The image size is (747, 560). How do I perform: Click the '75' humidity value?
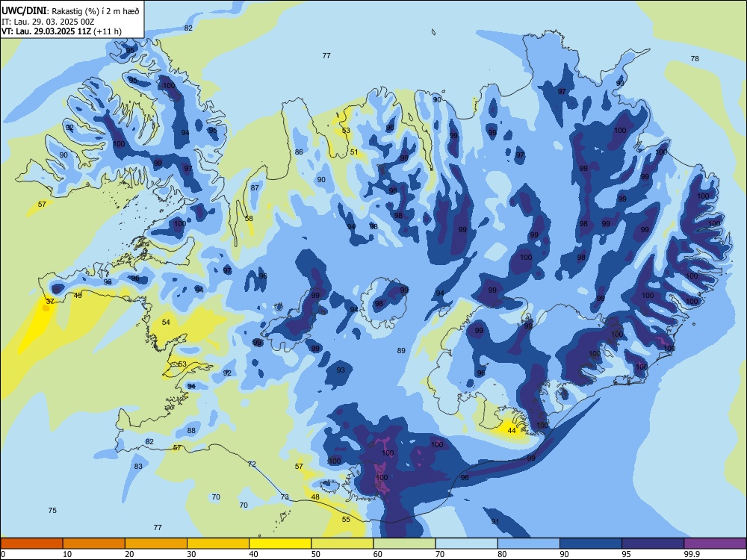click(52, 510)
